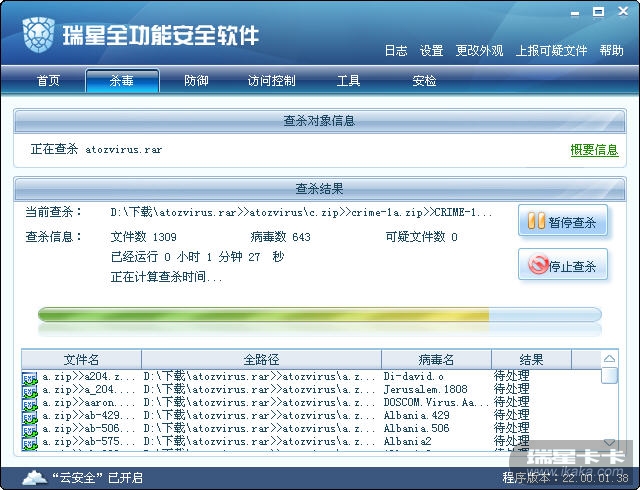Click 正在计算查杀时间... text
The image size is (640, 490).
pos(167,277)
